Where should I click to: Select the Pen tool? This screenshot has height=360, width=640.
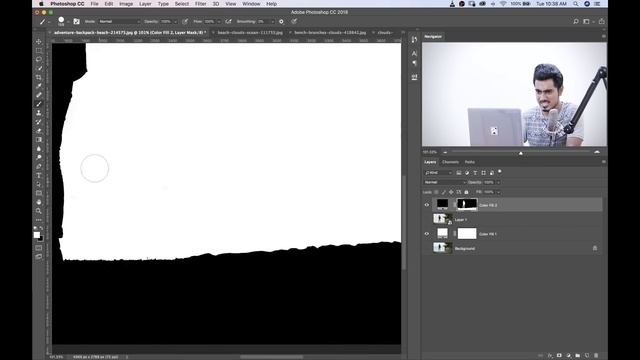point(39,167)
